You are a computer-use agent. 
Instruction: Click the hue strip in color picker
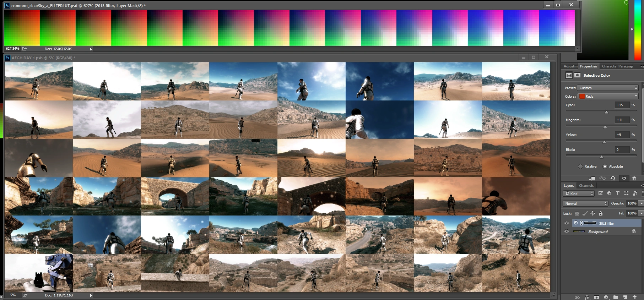pos(638,30)
